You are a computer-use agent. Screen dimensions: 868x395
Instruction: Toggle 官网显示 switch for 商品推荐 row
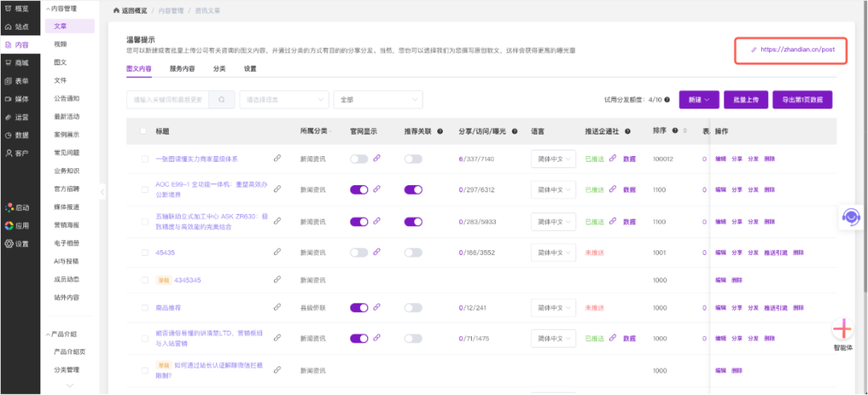point(358,307)
